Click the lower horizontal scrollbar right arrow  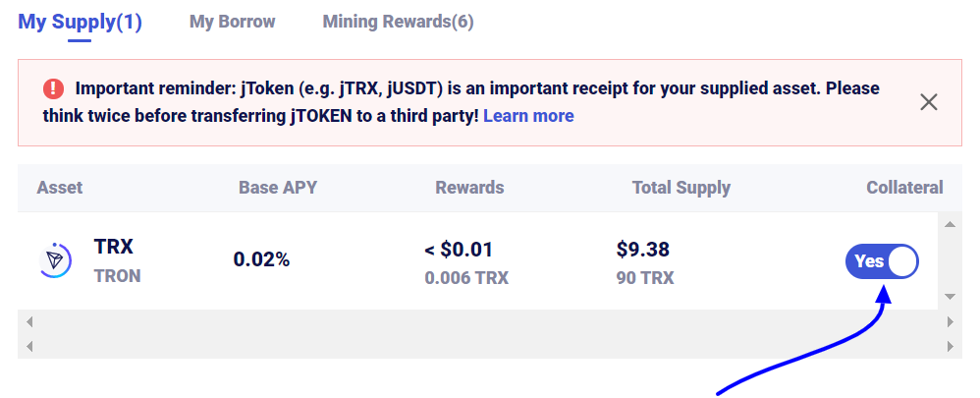point(951,346)
